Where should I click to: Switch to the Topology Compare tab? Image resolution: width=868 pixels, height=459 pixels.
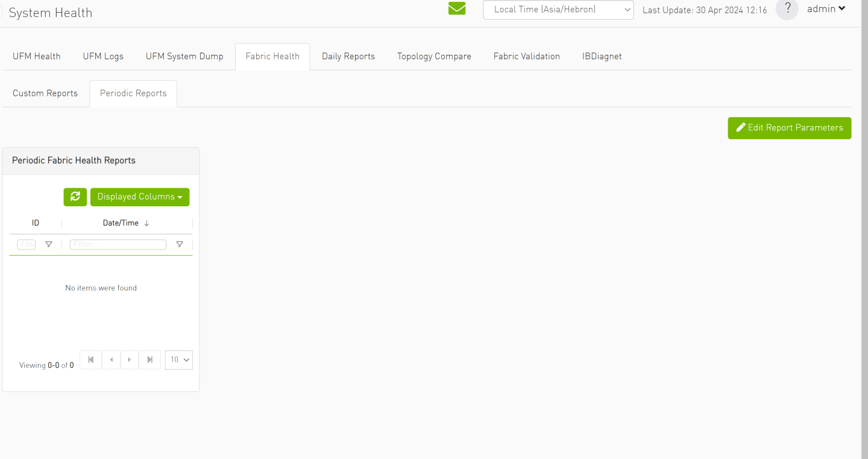(x=434, y=56)
